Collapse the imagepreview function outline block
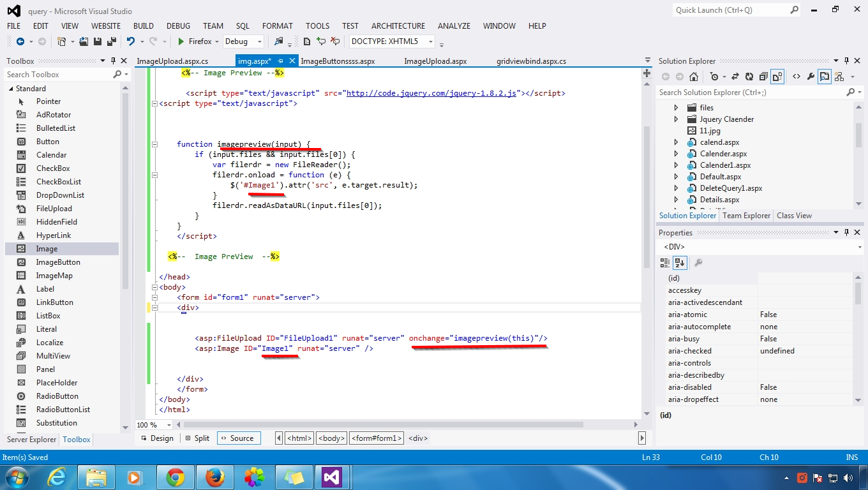Image resolution: width=868 pixels, height=490 pixels. point(154,144)
